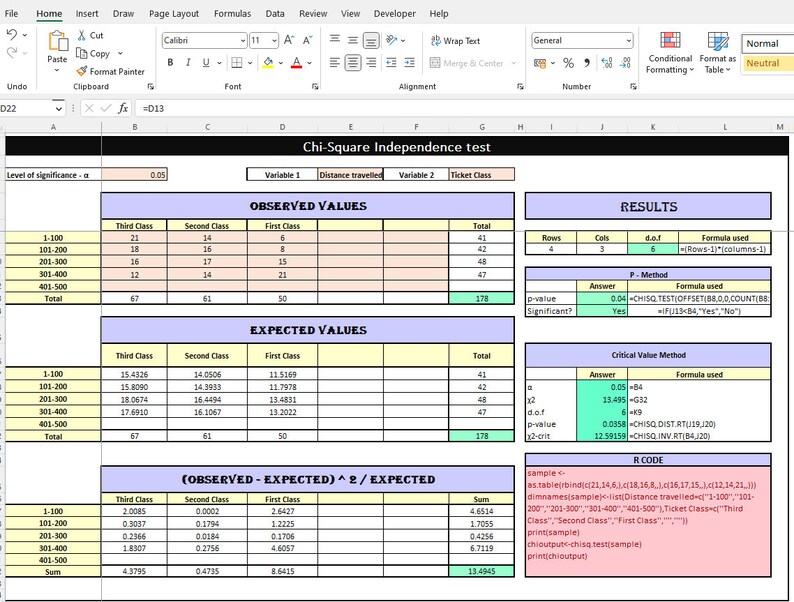Image resolution: width=794 pixels, height=602 pixels.
Task: Open the File menu
Action: point(11,14)
